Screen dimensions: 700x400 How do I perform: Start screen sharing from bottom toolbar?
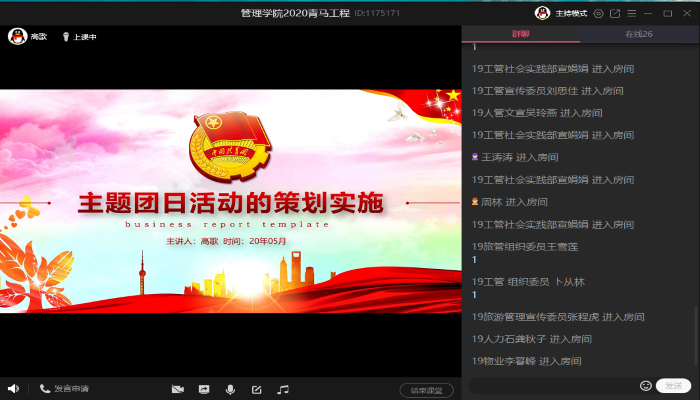pos(204,389)
